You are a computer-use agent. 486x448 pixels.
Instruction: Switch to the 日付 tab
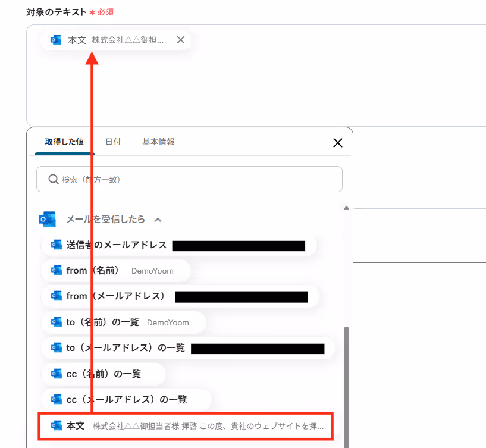(x=113, y=142)
